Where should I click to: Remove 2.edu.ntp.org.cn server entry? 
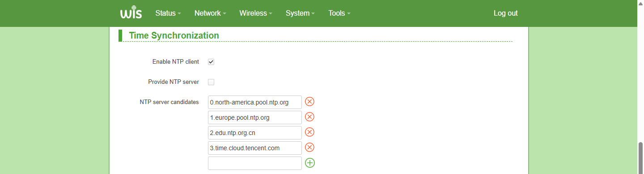pos(309,132)
